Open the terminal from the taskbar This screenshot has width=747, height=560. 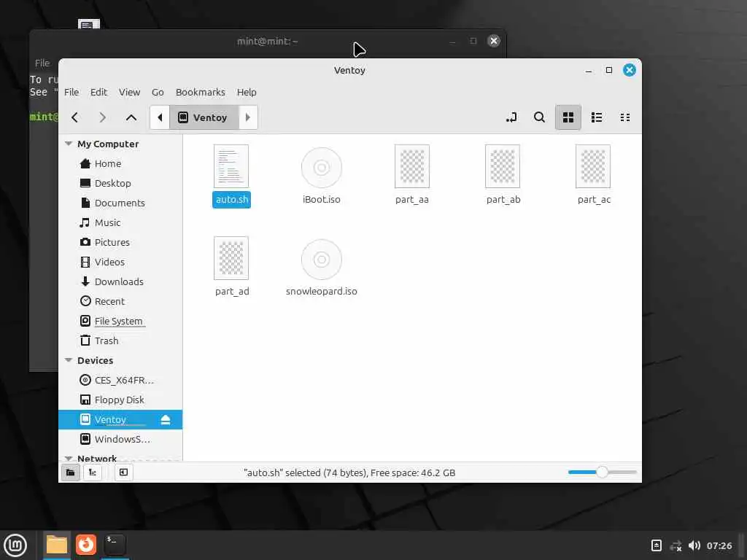(x=115, y=545)
